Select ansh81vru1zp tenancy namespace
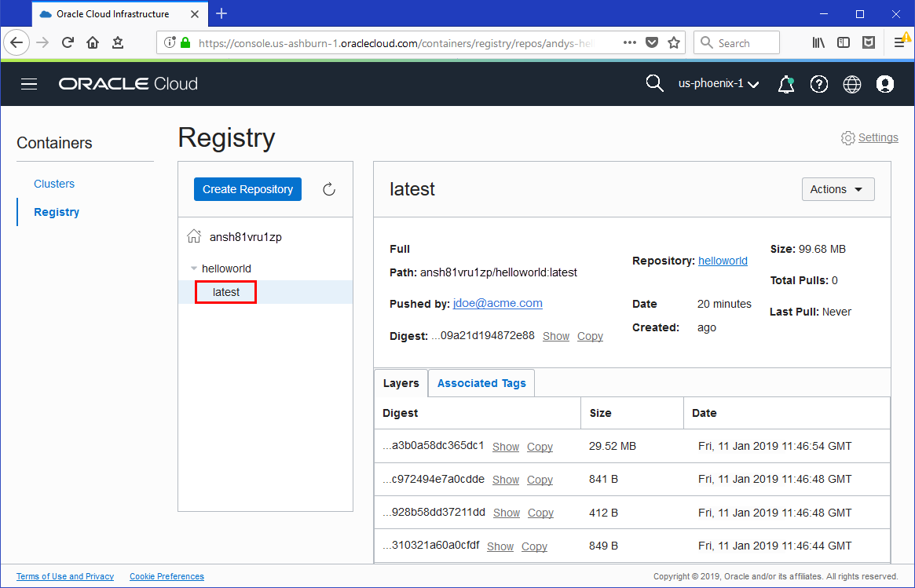Screen dimensions: 915x588 pos(246,237)
